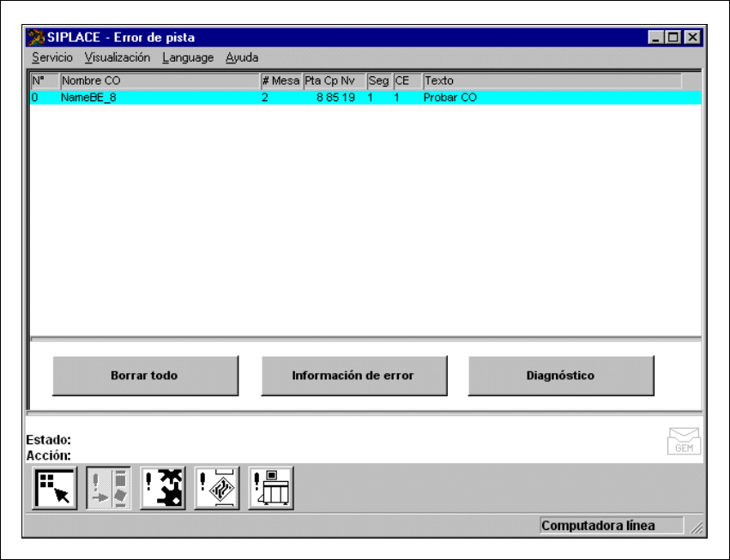730x560 pixels.
Task: Click the Información de error button
Action: [x=353, y=376]
